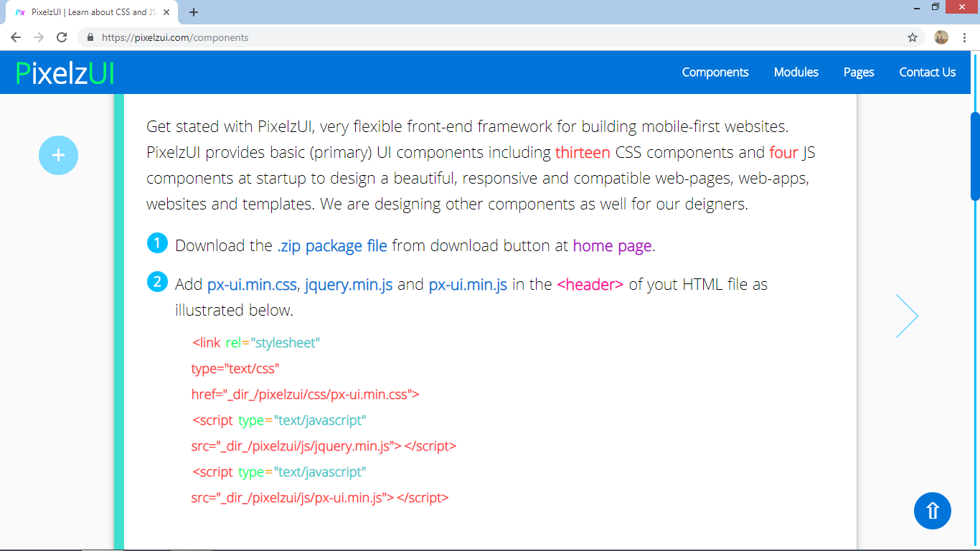Click the red word 'thirteen'

click(583, 152)
